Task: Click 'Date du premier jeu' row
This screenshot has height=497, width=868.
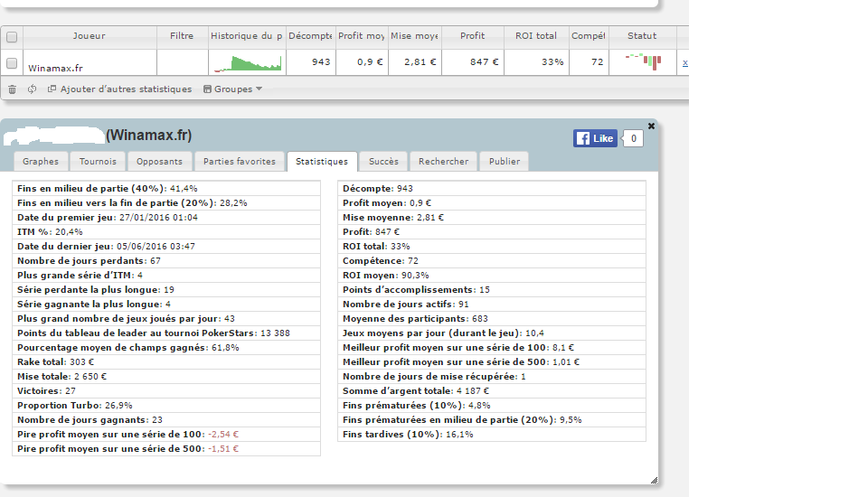Action: click(x=166, y=218)
